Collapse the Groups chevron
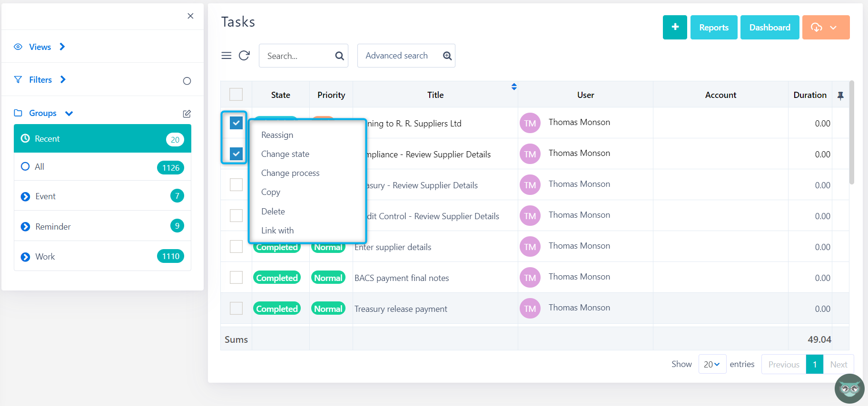 [69, 114]
